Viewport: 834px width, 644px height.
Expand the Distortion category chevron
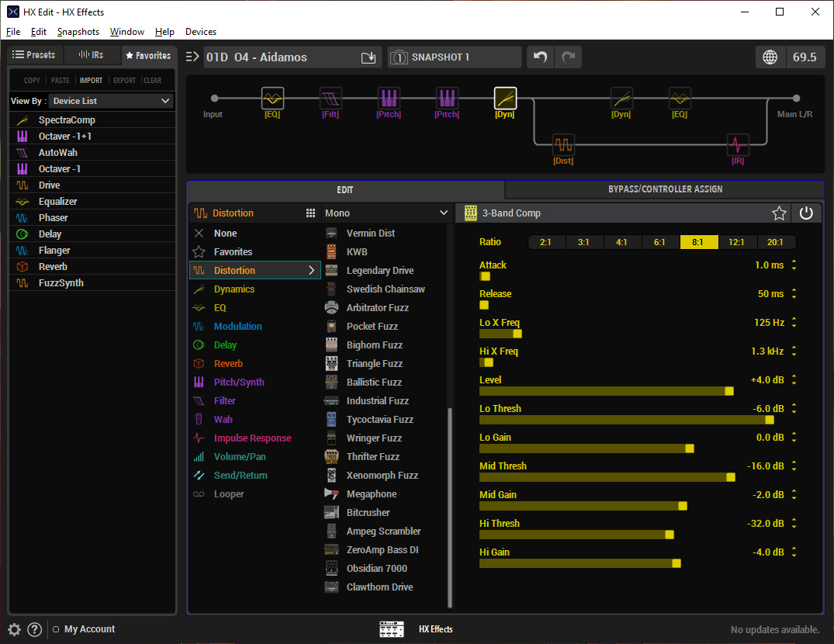(x=312, y=270)
